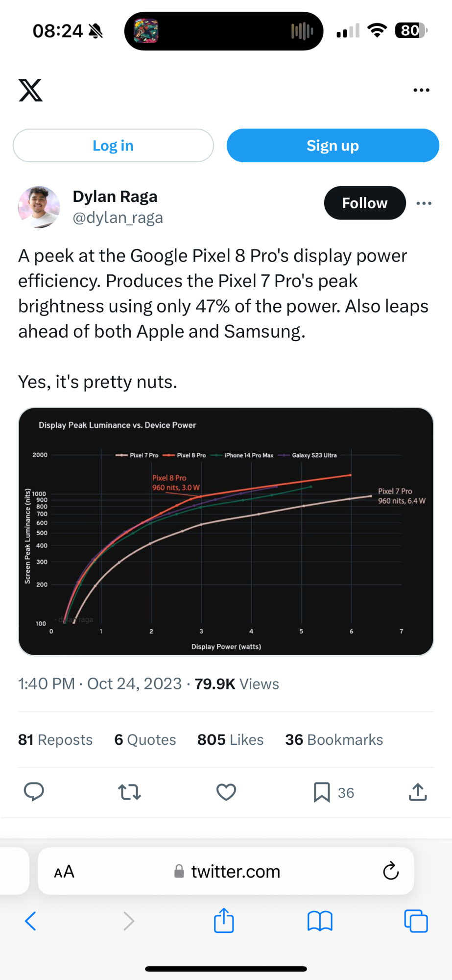Like the tweet with heart icon

(226, 792)
